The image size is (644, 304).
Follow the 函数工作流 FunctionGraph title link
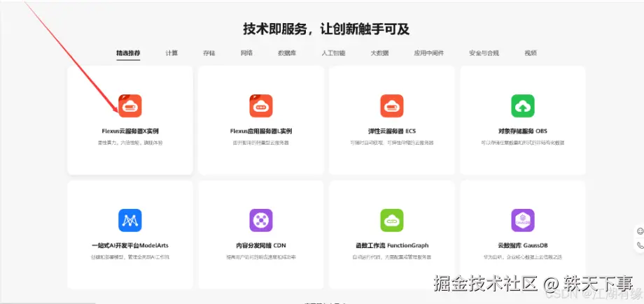(392, 246)
